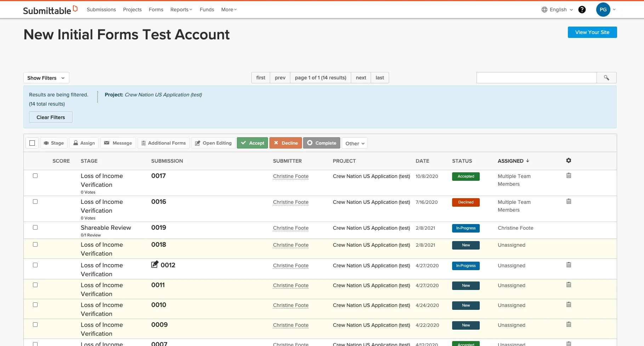
Task: Toggle the select-all checkbox
Action: click(32, 143)
